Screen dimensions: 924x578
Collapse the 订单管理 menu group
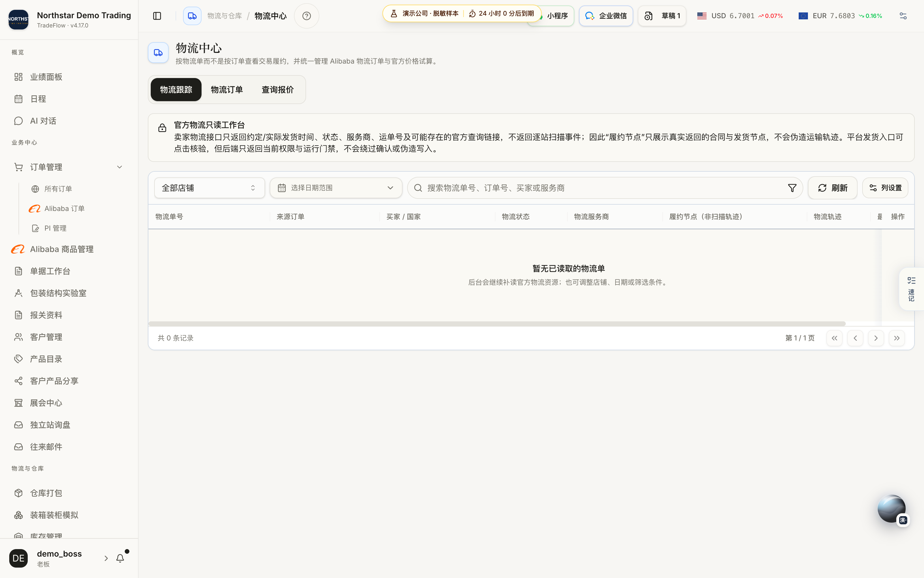pos(69,167)
